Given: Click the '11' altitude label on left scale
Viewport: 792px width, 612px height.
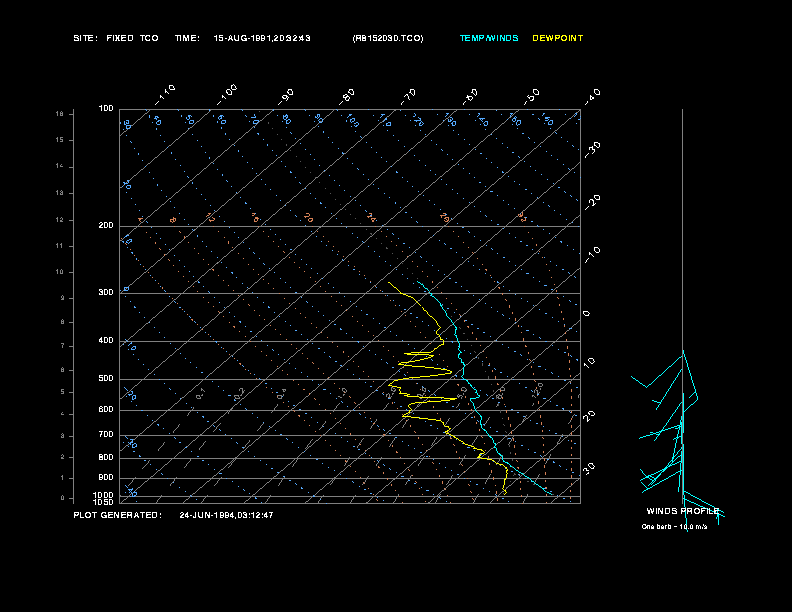Looking at the screenshot, I should click(x=60, y=246).
